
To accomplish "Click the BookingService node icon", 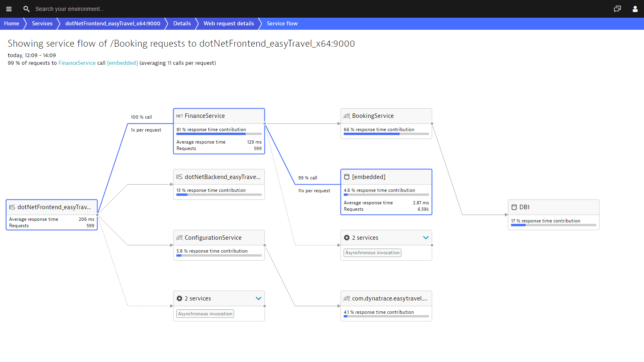I will (347, 116).
